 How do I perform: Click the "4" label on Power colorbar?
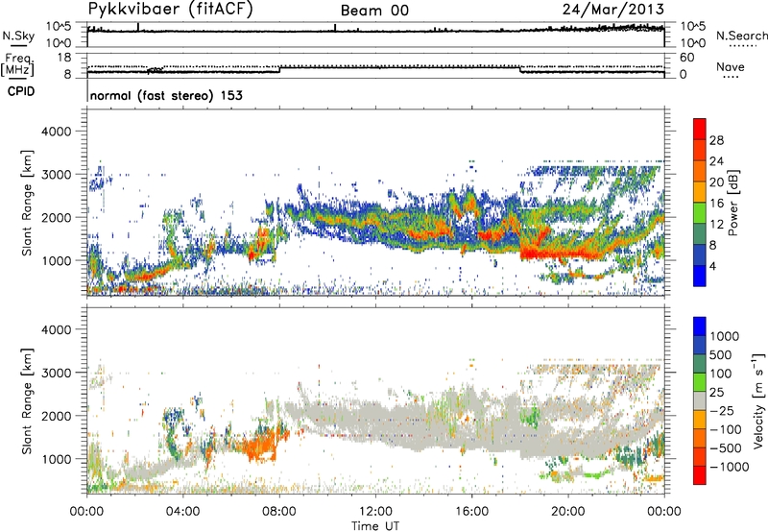point(713,266)
